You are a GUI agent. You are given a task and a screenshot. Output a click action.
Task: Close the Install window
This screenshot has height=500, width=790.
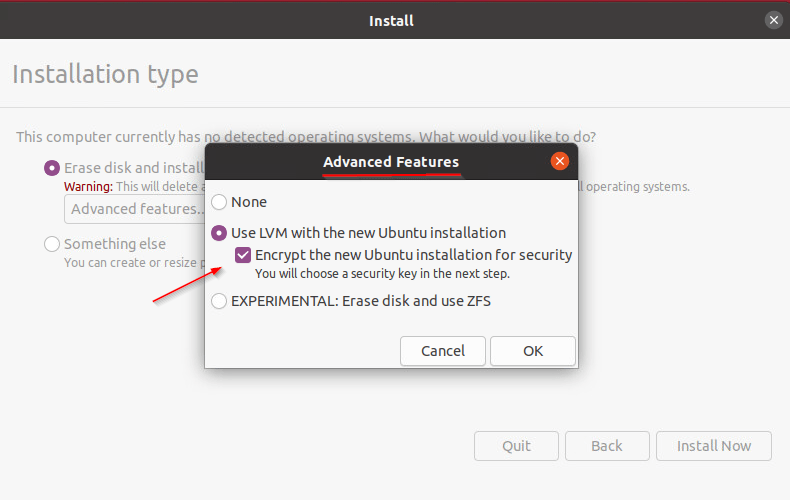pyautogui.click(x=774, y=20)
